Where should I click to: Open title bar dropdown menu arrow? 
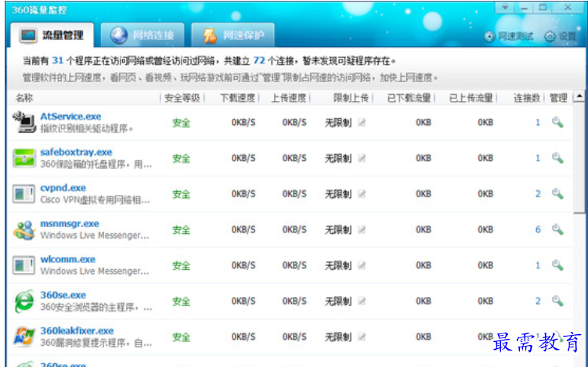(505, 7)
